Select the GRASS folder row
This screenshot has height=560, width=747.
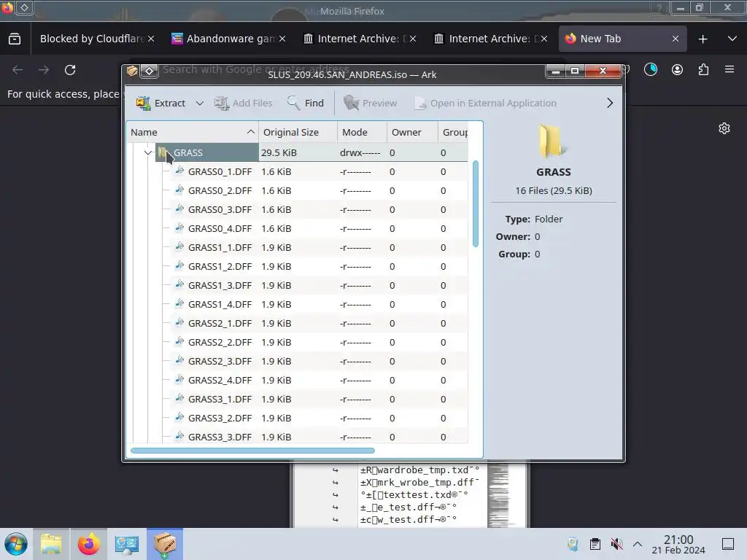[298, 152]
